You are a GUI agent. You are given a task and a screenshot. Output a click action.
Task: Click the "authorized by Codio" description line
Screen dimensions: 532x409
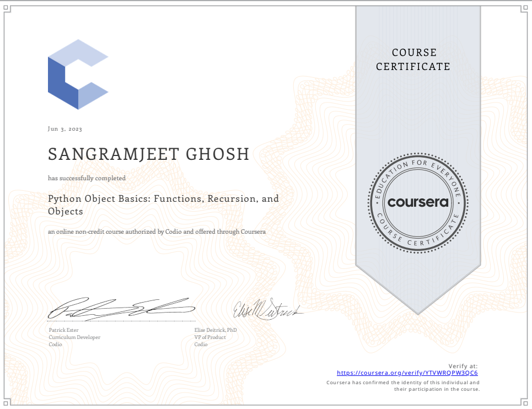pyautogui.click(x=157, y=232)
